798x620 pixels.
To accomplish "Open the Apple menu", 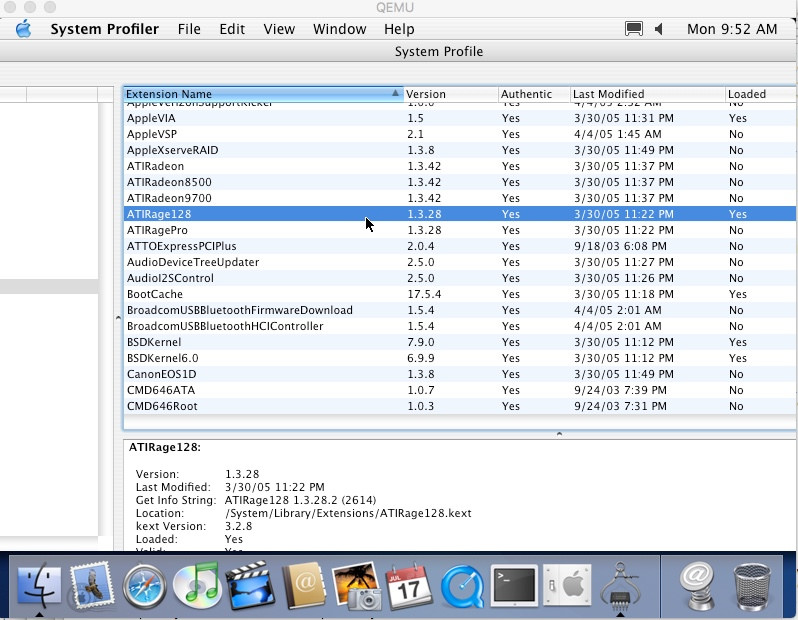I will point(23,29).
